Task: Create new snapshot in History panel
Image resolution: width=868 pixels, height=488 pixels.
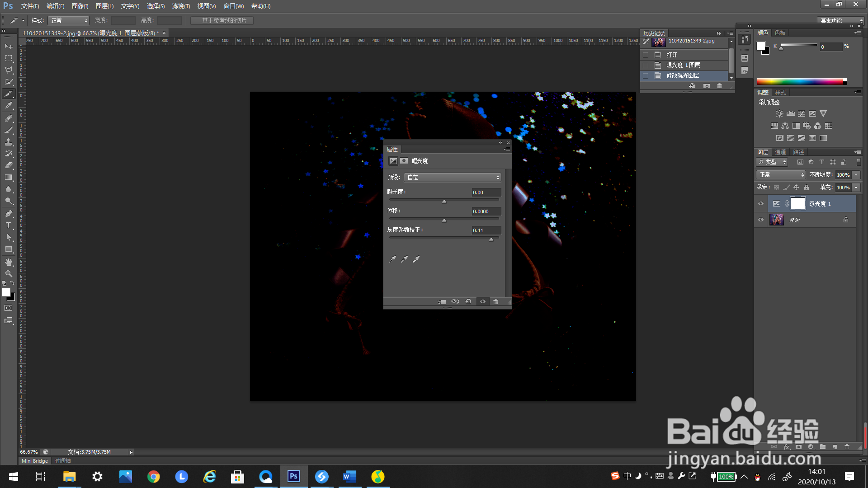Action: 707,86
